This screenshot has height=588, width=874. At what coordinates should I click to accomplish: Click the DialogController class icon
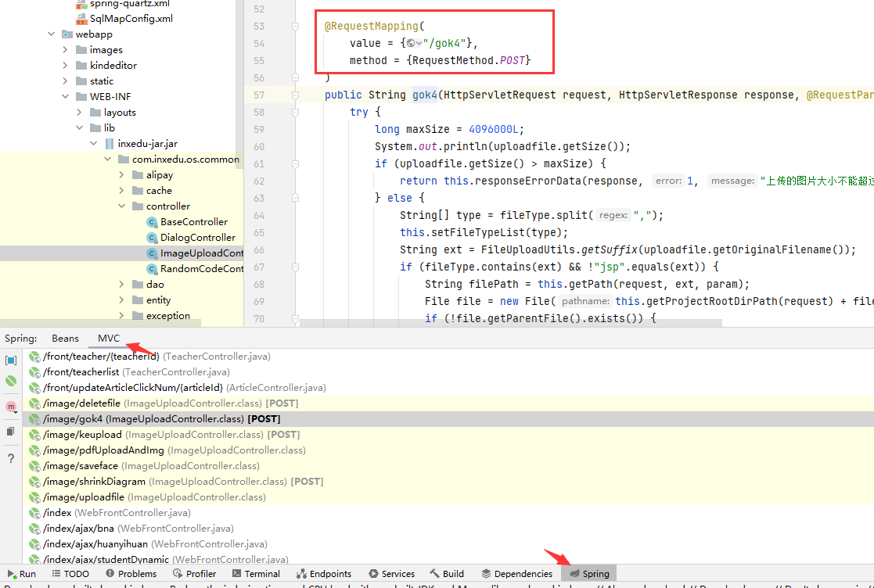click(x=152, y=238)
